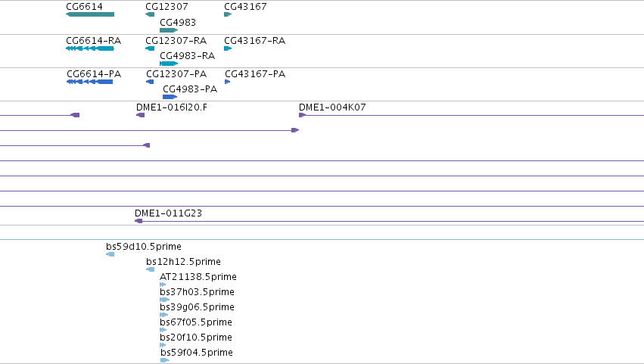This screenshot has height=364, width=644.
Task: Click the CG43167 gene label
Action: pos(246,7)
